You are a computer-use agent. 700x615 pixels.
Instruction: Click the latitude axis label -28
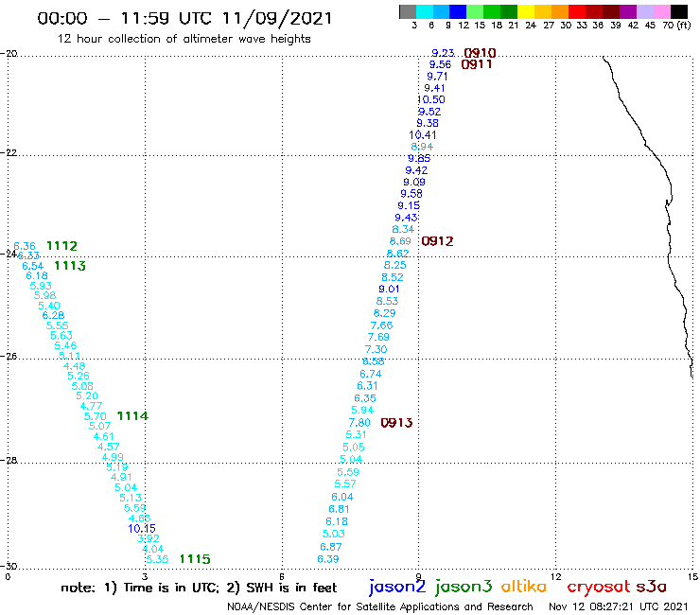pyautogui.click(x=9, y=460)
